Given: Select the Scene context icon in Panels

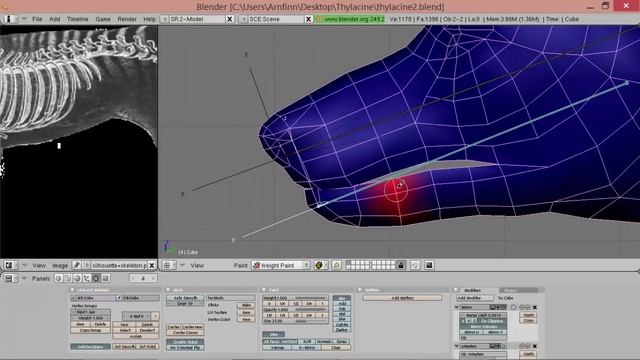Looking at the screenshot, I should (105, 278).
